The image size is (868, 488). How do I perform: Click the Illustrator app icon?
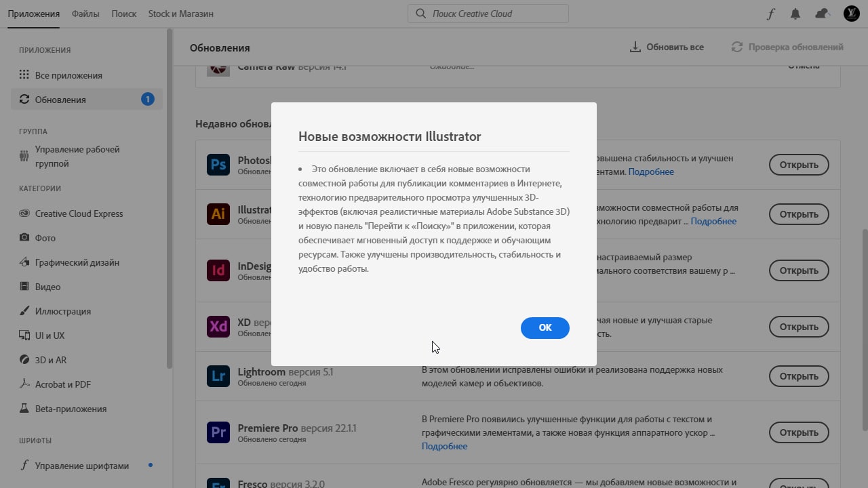tap(218, 214)
